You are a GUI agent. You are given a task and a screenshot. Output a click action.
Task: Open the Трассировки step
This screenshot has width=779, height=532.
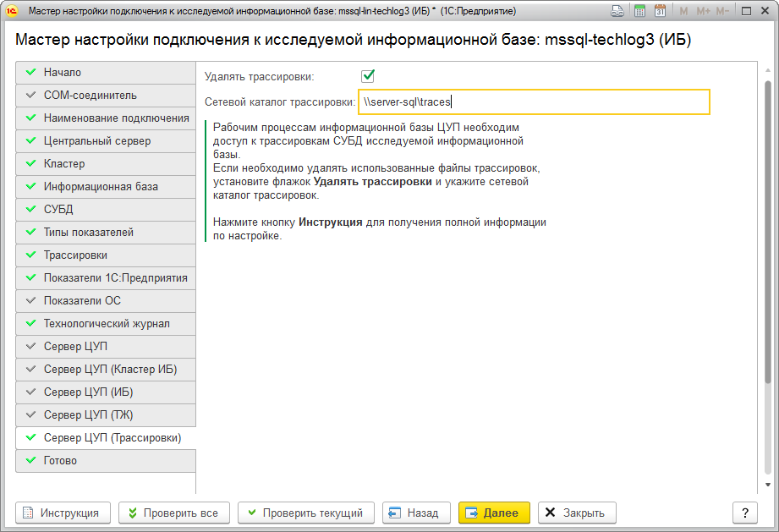point(106,255)
